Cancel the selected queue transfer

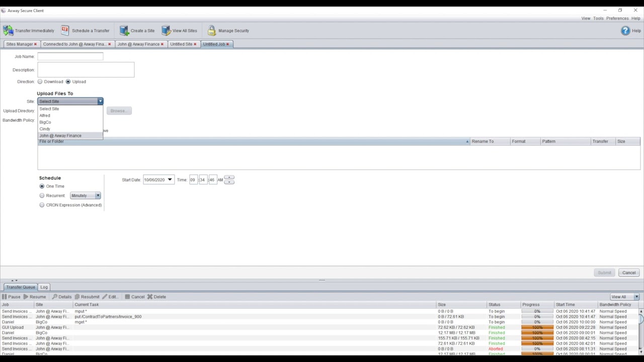[135, 297]
